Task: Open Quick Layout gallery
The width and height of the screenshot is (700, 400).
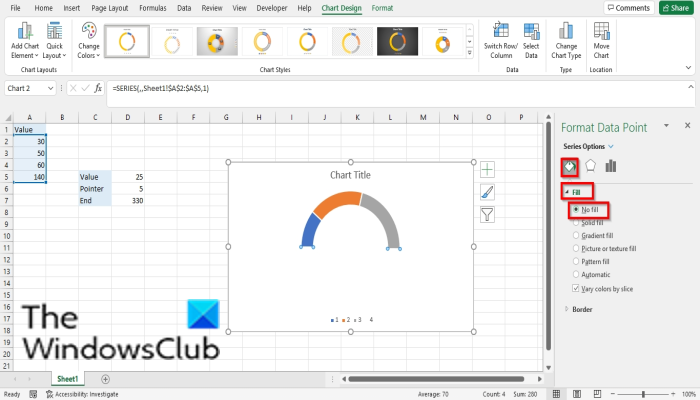Action: (x=54, y=41)
